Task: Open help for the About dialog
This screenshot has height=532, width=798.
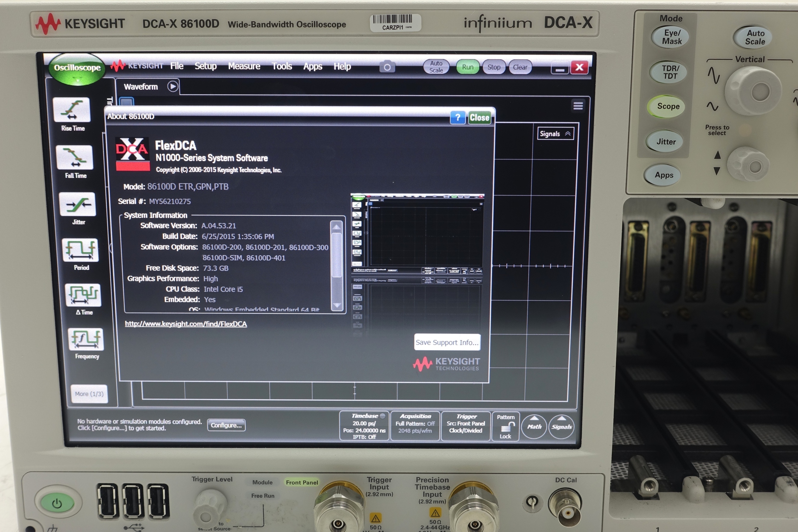Action: tap(458, 117)
